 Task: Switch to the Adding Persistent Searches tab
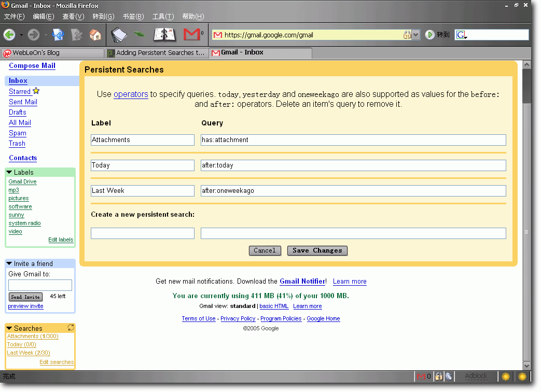pos(157,53)
